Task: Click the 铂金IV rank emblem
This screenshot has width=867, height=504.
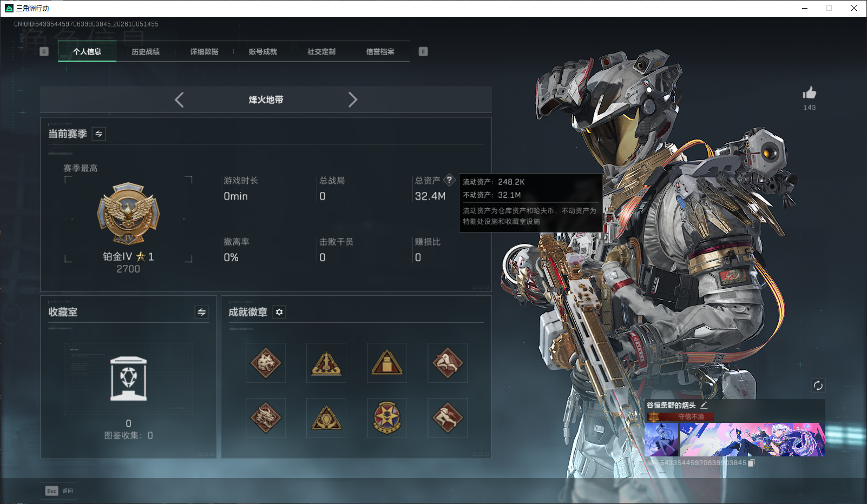Action: pyautogui.click(x=128, y=214)
